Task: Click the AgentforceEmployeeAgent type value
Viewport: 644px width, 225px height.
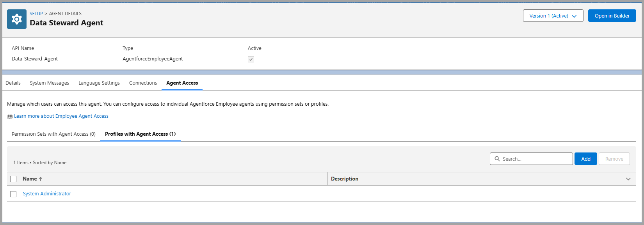Action: tap(153, 59)
